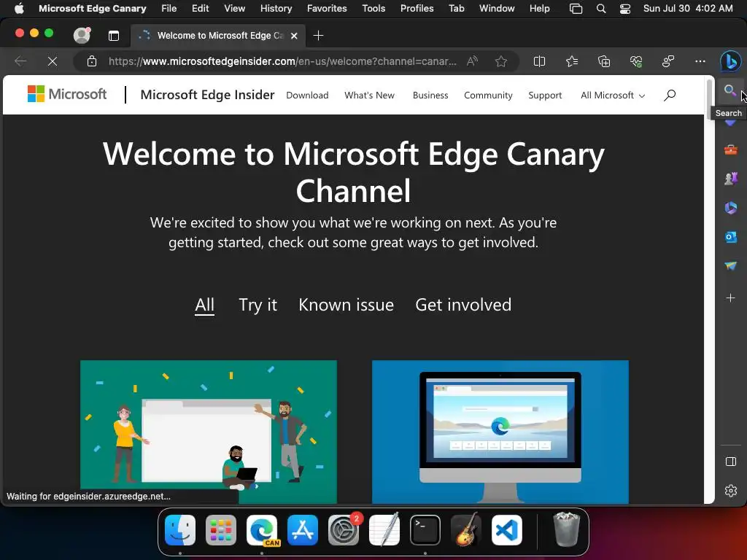Click the sidebar Search icon
Viewport: 747px width, 560px height.
coord(729,90)
